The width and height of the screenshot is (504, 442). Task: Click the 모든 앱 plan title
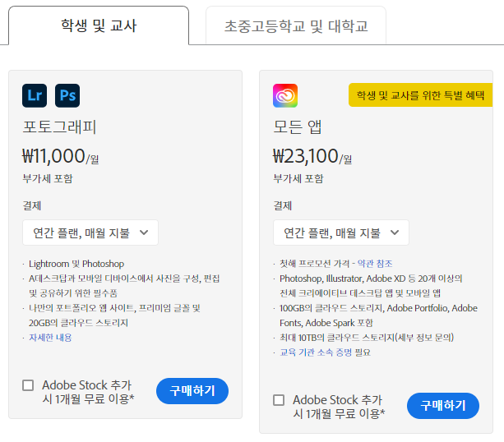298,127
